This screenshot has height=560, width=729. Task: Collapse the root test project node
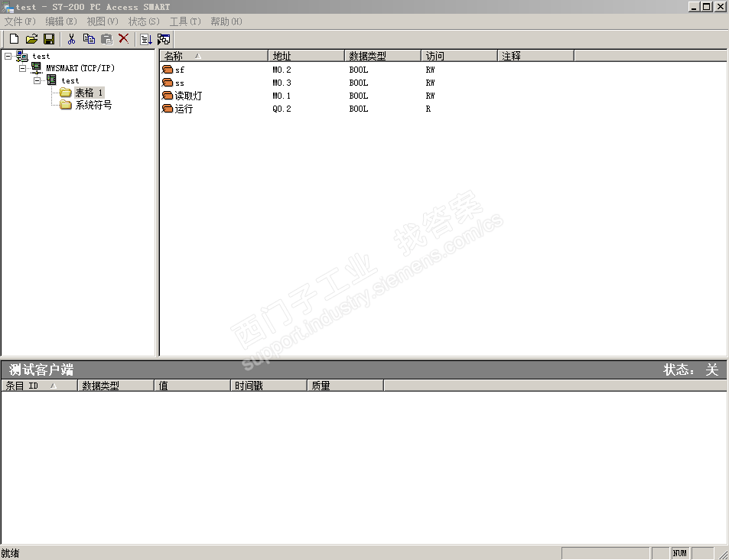pos(8,56)
